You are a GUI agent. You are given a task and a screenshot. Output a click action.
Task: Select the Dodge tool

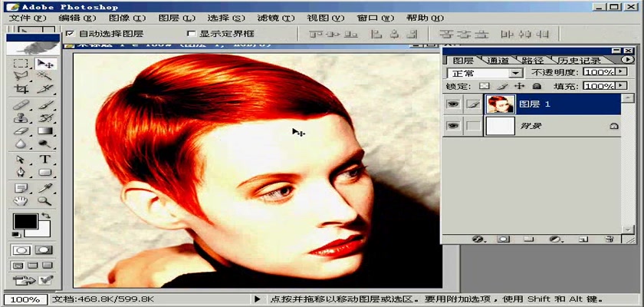coord(44,144)
